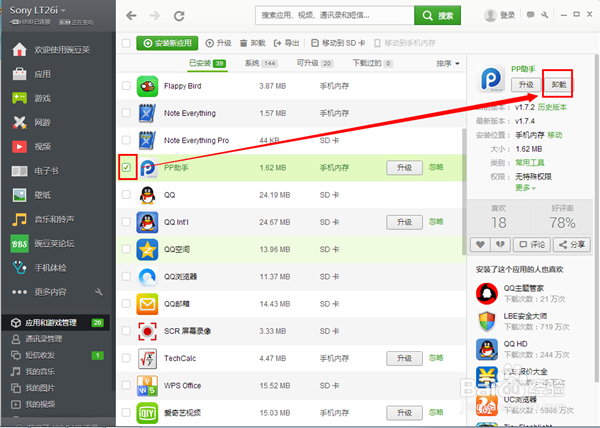Click the green 搜索 search button
This screenshot has height=428, width=600.
coord(437,16)
